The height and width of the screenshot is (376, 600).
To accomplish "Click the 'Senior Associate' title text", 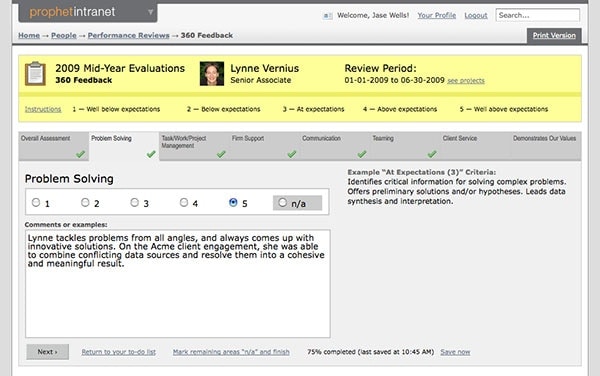I will (x=261, y=80).
